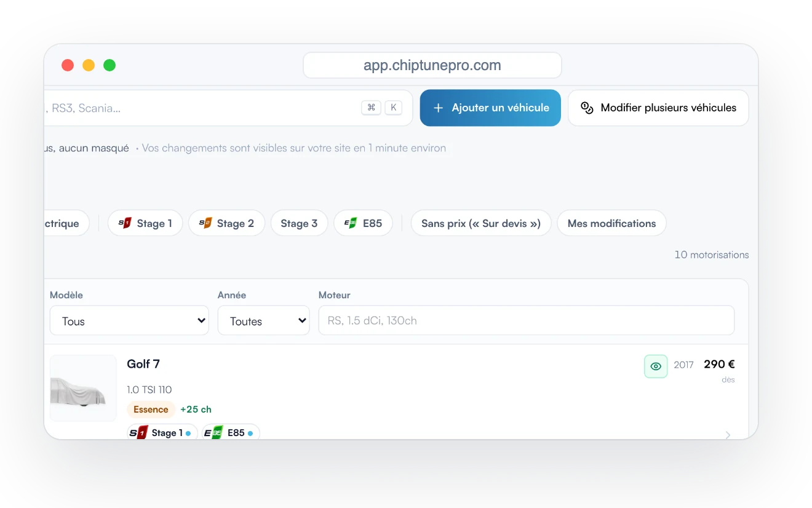Open the Golf 7 covered car thumbnail
The height and width of the screenshot is (508, 812).
(83, 388)
